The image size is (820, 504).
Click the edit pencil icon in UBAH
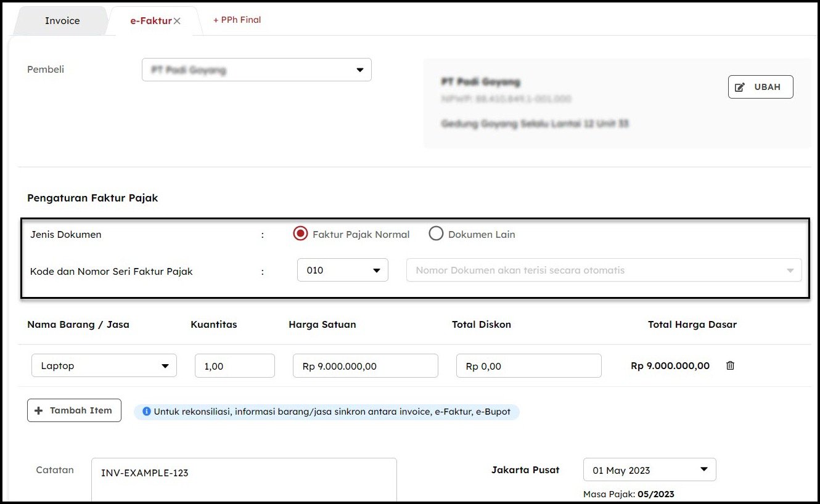pyautogui.click(x=740, y=87)
